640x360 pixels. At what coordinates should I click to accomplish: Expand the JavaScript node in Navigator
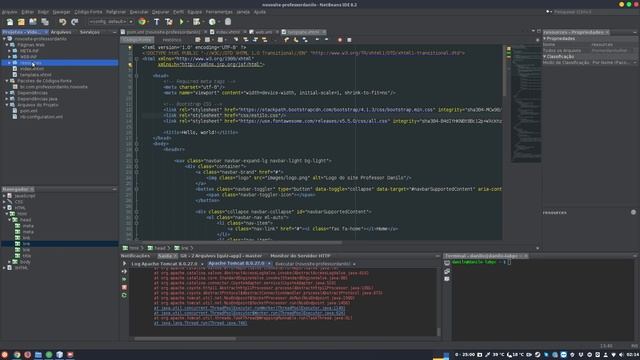point(4,196)
